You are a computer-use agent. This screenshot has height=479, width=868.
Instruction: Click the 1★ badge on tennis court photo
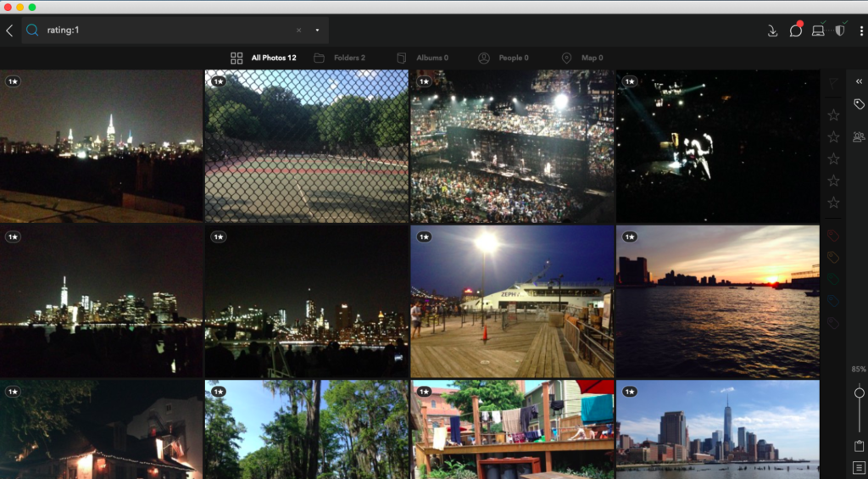[x=219, y=82]
